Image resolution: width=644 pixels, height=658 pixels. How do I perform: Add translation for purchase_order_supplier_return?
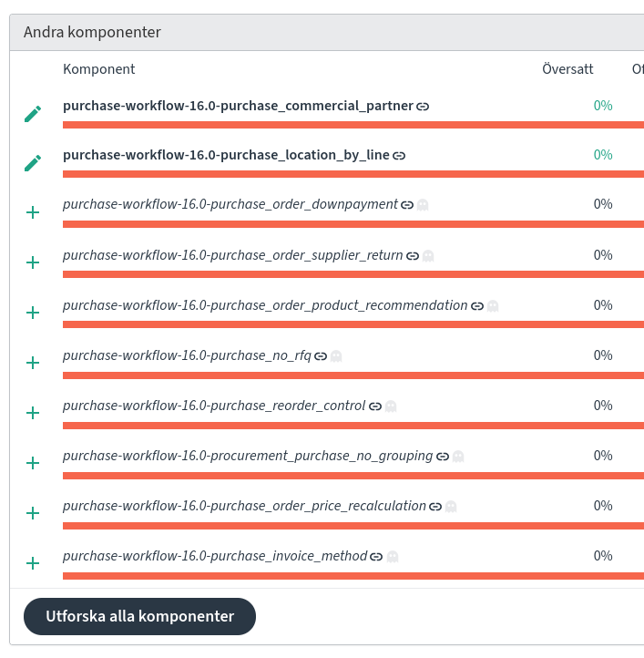coord(33,262)
